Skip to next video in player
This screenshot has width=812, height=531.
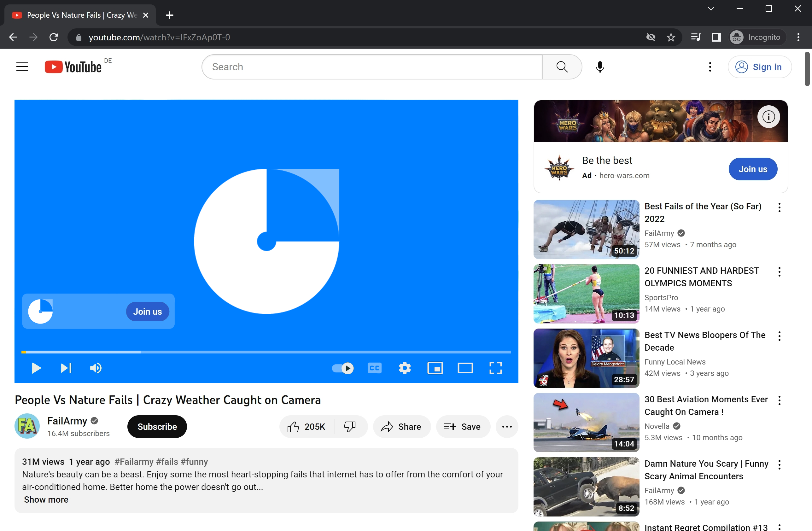[x=66, y=368]
